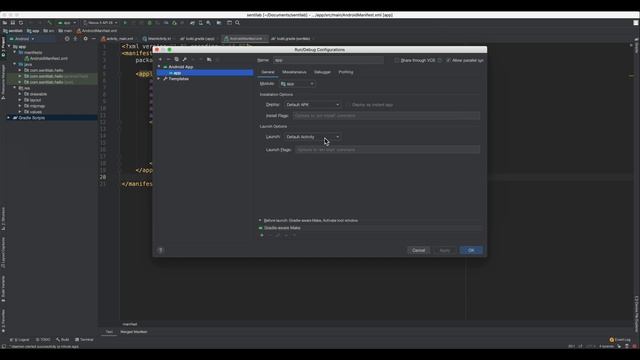
Task: Click the Launch Flags input field
Action: coord(387,150)
